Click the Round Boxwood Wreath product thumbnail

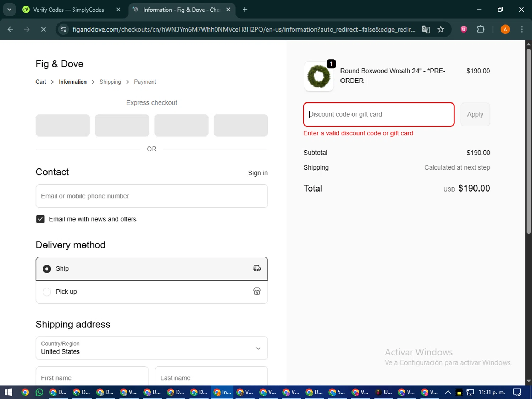pos(319,77)
